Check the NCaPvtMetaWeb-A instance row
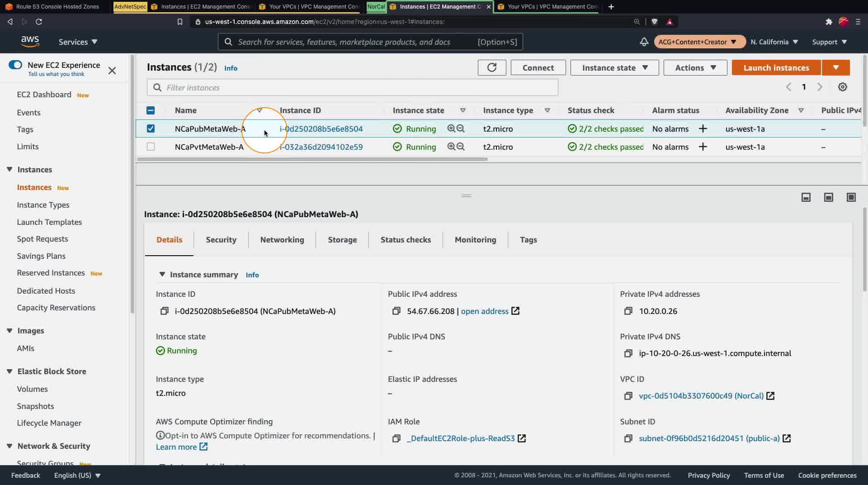Image resolution: width=868 pixels, height=485 pixels. [151, 147]
